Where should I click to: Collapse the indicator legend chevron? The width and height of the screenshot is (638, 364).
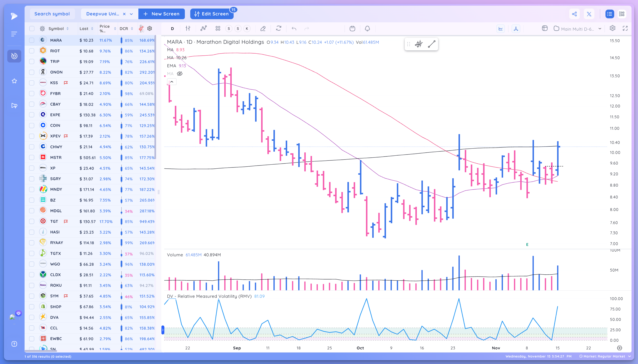(x=172, y=82)
